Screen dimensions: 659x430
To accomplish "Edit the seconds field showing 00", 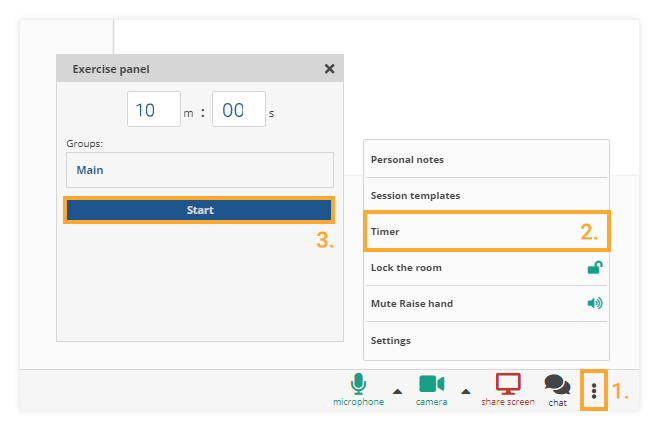I will click(239, 109).
